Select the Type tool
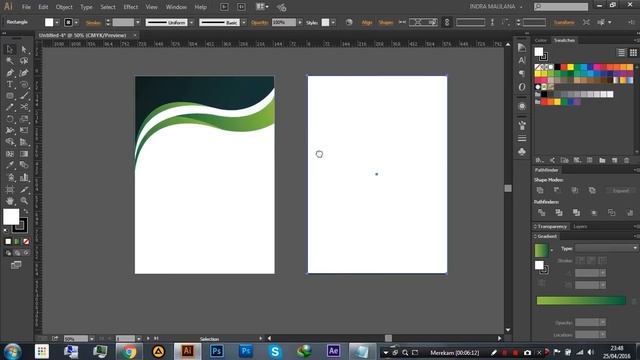Viewport: 640px width, 360px height. coord(10,84)
